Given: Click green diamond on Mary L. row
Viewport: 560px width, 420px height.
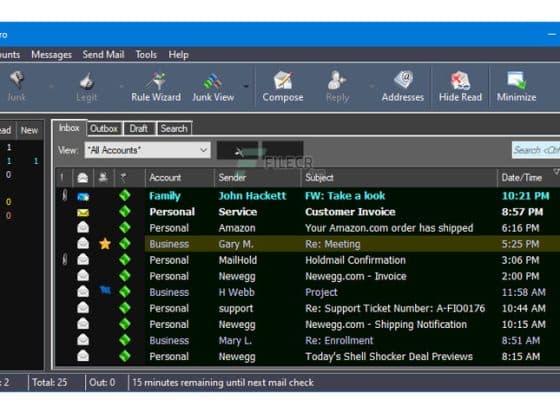Looking at the screenshot, I should tap(125, 340).
